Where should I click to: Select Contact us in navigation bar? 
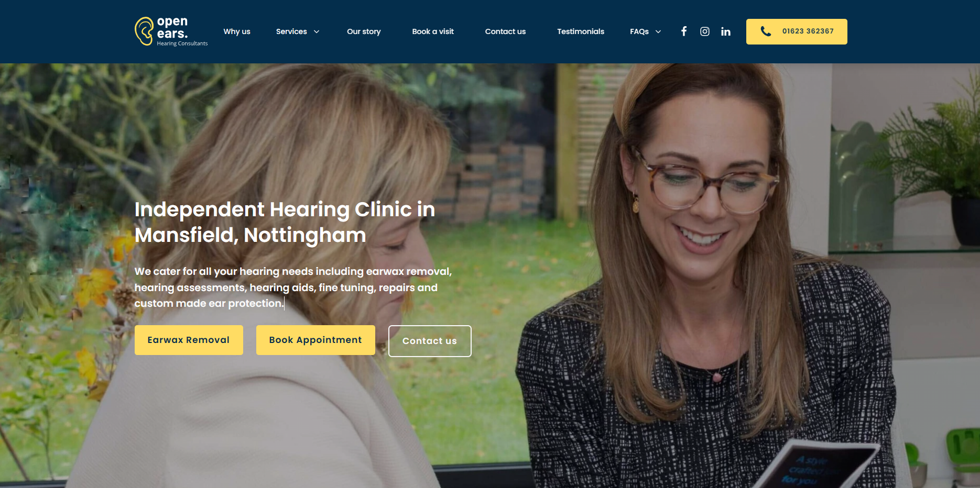coord(505,31)
